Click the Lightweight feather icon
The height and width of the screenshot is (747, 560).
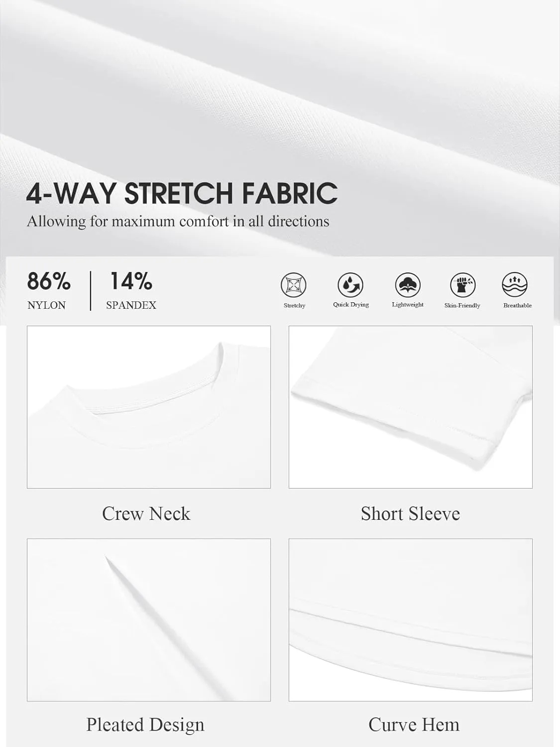(x=408, y=285)
